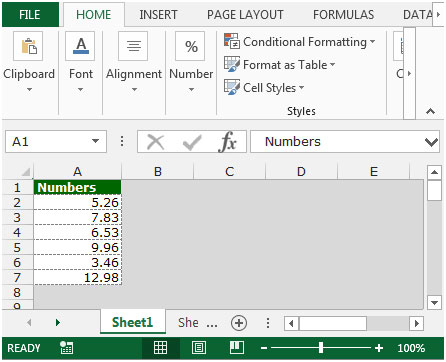The height and width of the screenshot is (362, 446).
Task: Click the Select All corner triangle
Action: pos(26,172)
